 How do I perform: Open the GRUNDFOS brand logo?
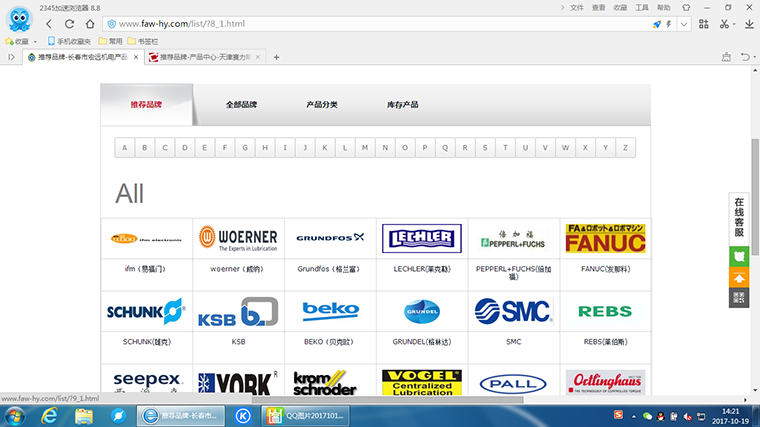click(x=330, y=238)
